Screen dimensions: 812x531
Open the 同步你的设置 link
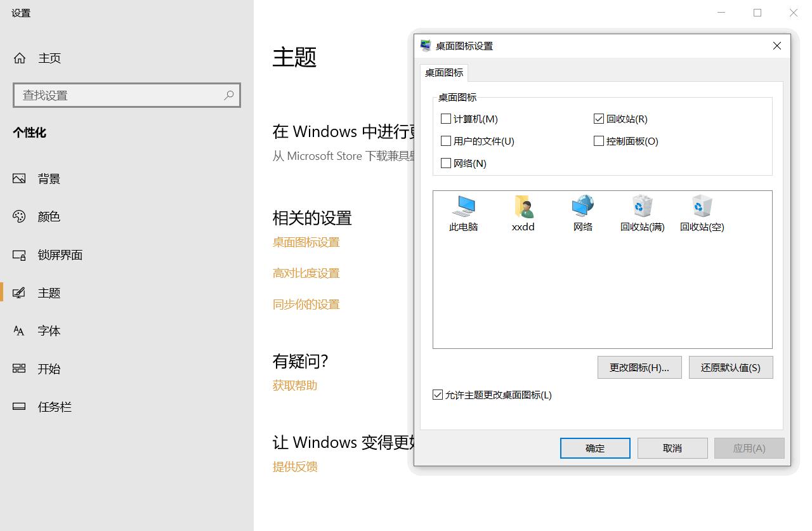pos(306,304)
